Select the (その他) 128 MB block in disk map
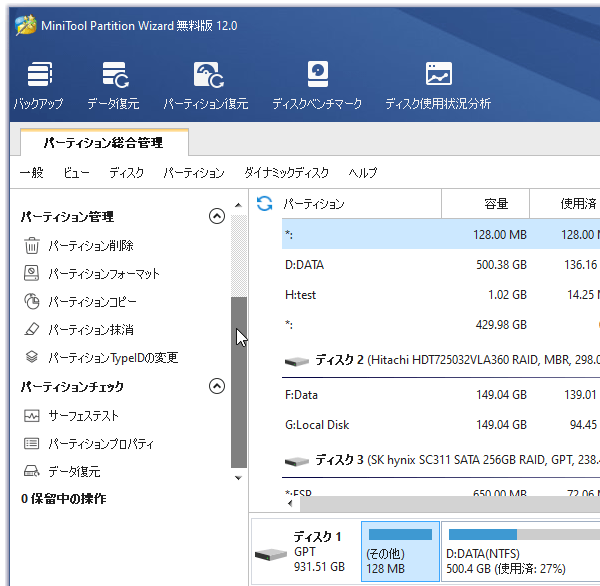600x586 pixels. pyautogui.click(x=400, y=551)
